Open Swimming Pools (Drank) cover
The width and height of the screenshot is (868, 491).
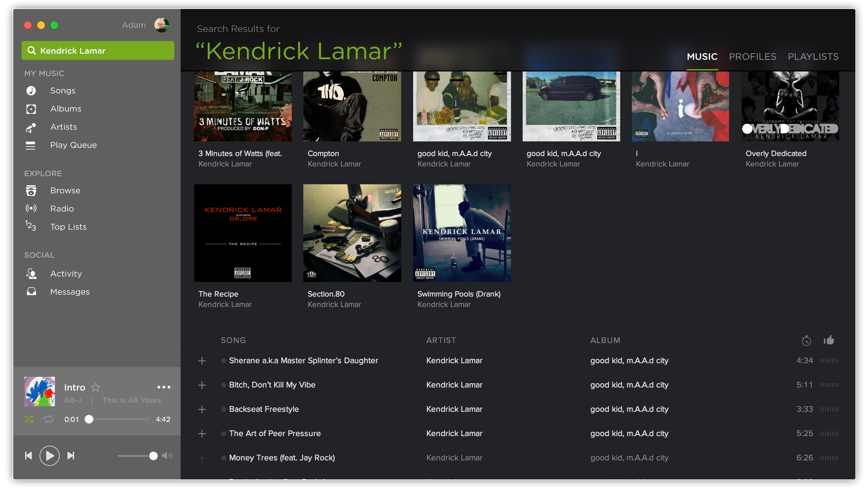(x=462, y=233)
